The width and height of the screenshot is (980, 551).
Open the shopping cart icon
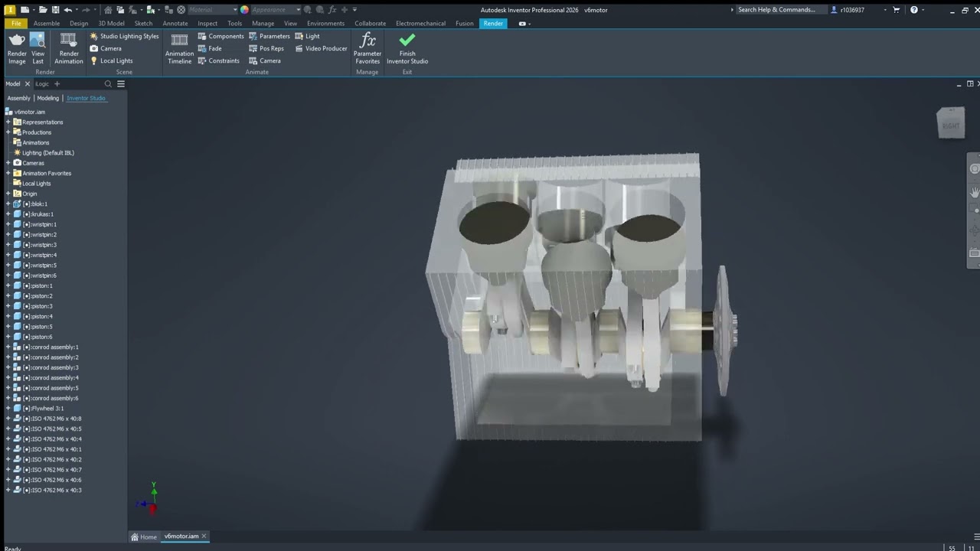(897, 10)
